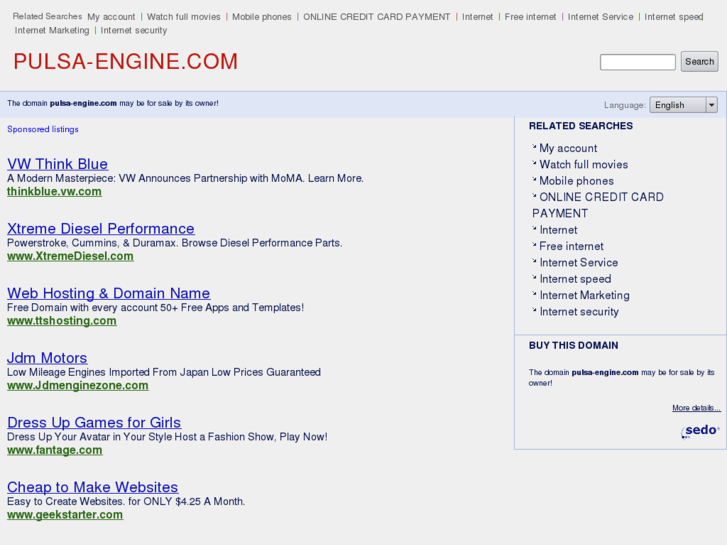Visit www.ttshosting.com green URL
Viewport: 727px width, 545px height.
[x=62, y=321]
